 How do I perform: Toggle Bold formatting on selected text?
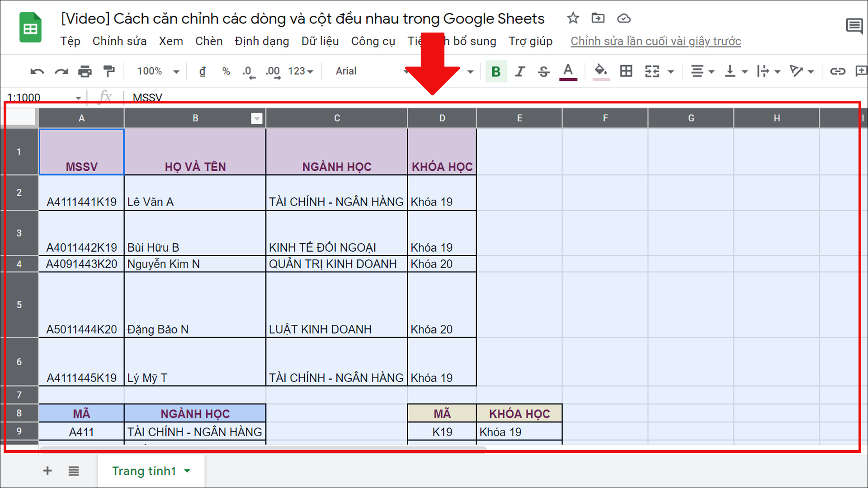[x=496, y=71]
